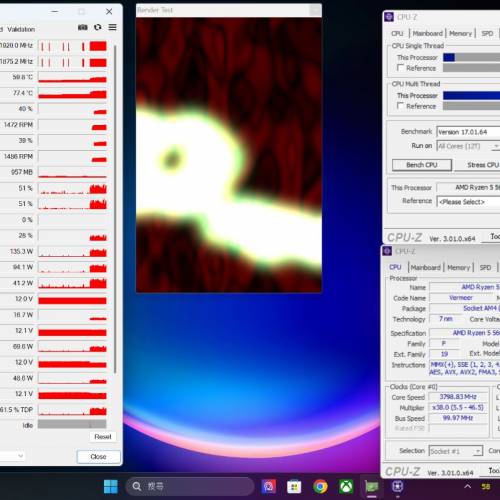Enable Multi Thread Reference checkbox
Image resolution: width=500 pixels, height=500 pixels.
400,106
